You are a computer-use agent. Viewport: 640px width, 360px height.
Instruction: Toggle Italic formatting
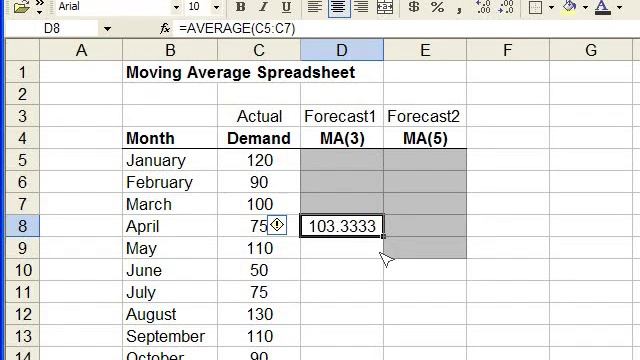coord(263,7)
